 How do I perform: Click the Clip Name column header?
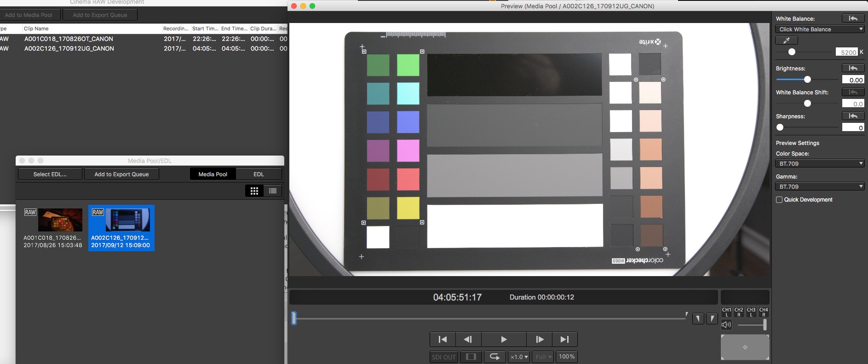pos(92,29)
